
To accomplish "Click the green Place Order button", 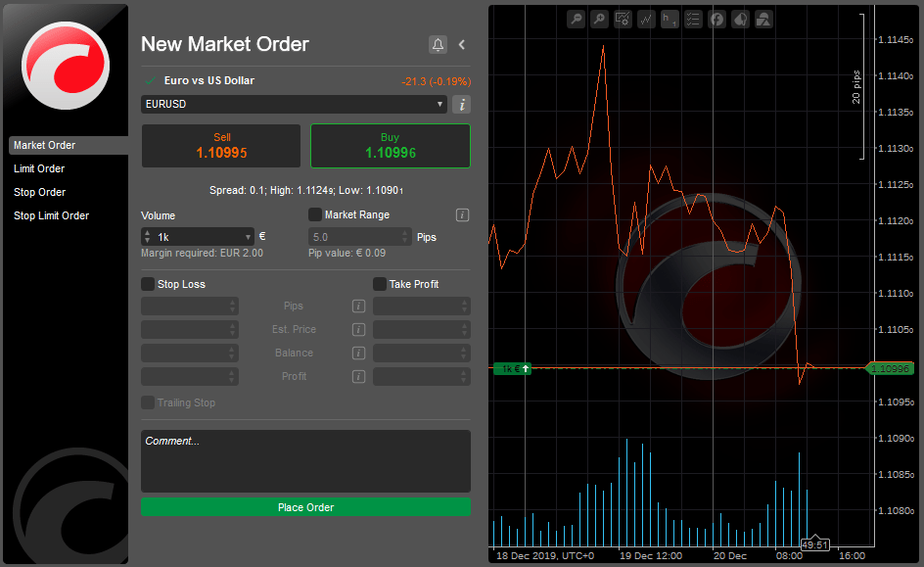I will pyautogui.click(x=305, y=507).
